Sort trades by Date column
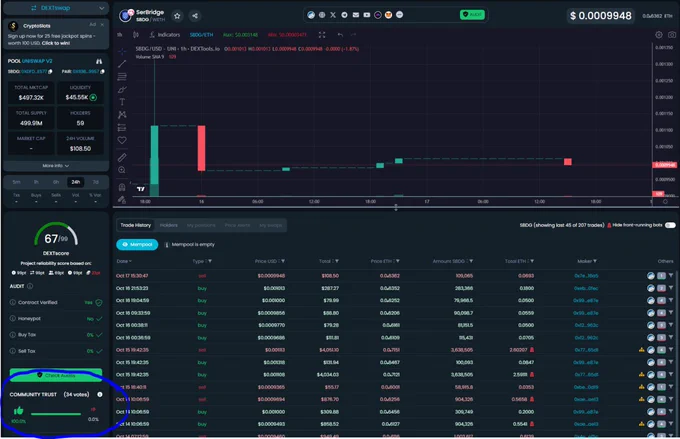This screenshot has height=439, width=680. coord(124,261)
